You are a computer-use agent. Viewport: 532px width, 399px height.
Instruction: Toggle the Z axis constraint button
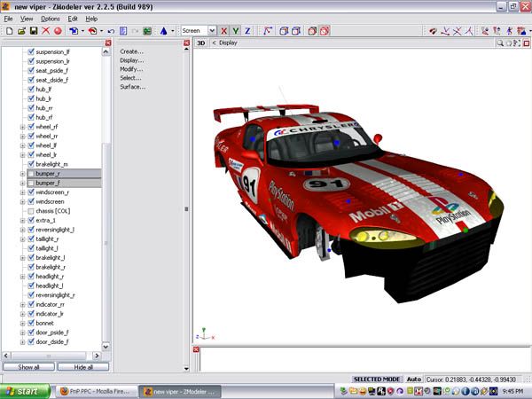[x=247, y=31]
